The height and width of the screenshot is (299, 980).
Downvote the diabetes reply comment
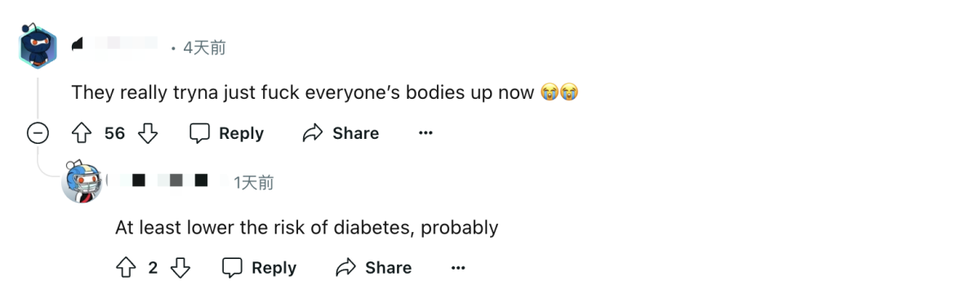(x=180, y=267)
